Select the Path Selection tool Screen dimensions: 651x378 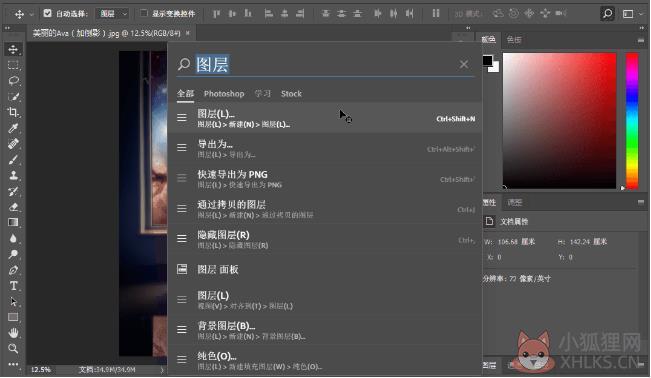13,302
